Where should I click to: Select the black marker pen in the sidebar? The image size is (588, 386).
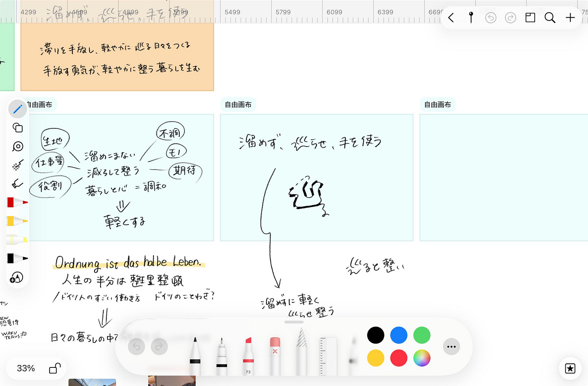[x=17, y=258]
